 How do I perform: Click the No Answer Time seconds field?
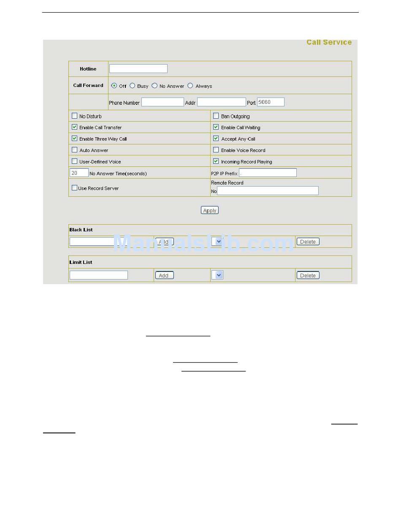click(x=79, y=173)
